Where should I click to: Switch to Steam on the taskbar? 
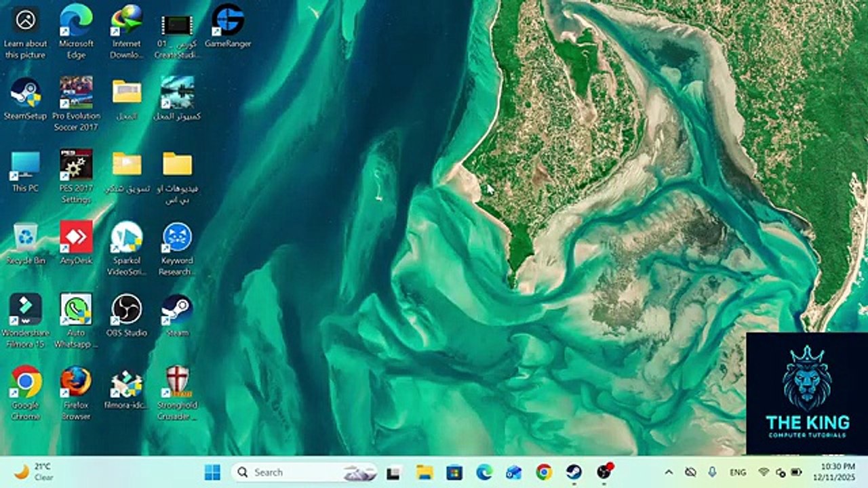(x=574, y=472)
